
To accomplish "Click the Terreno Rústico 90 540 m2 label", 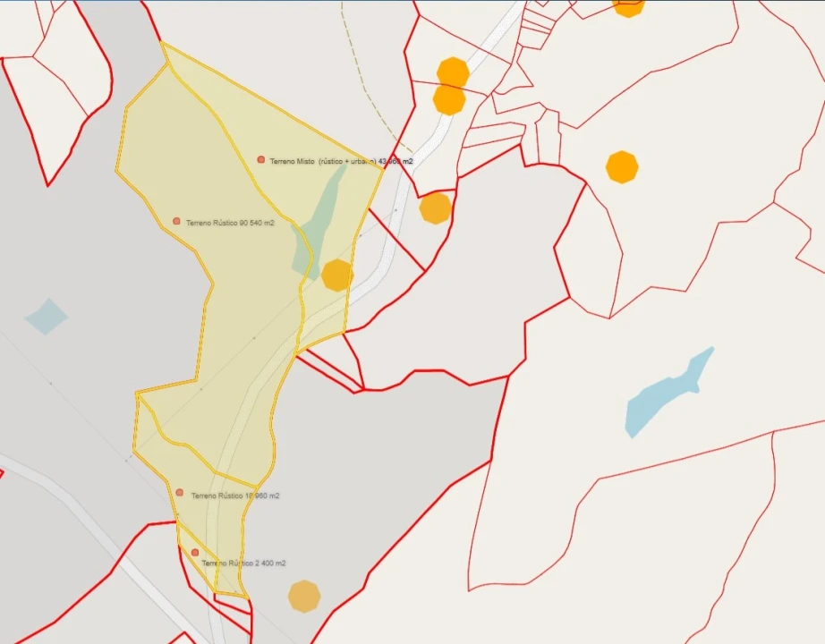I will click(230, 223).
